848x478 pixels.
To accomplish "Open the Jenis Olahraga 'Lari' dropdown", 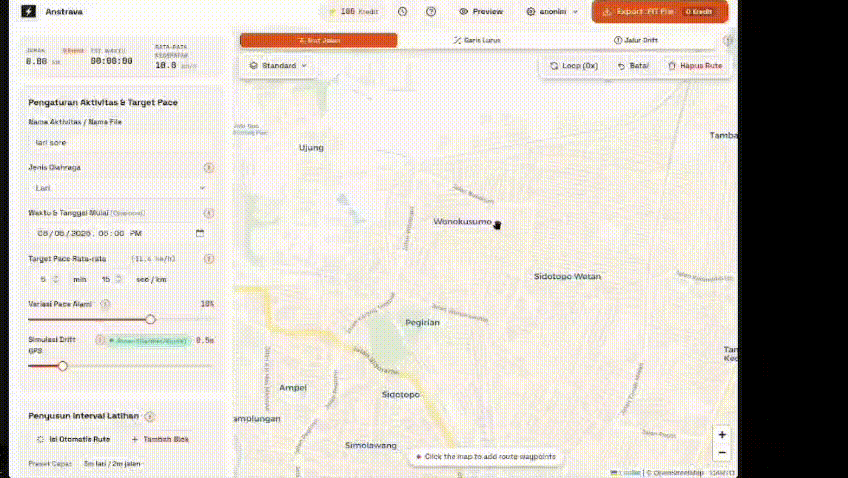I will point(121,188).
